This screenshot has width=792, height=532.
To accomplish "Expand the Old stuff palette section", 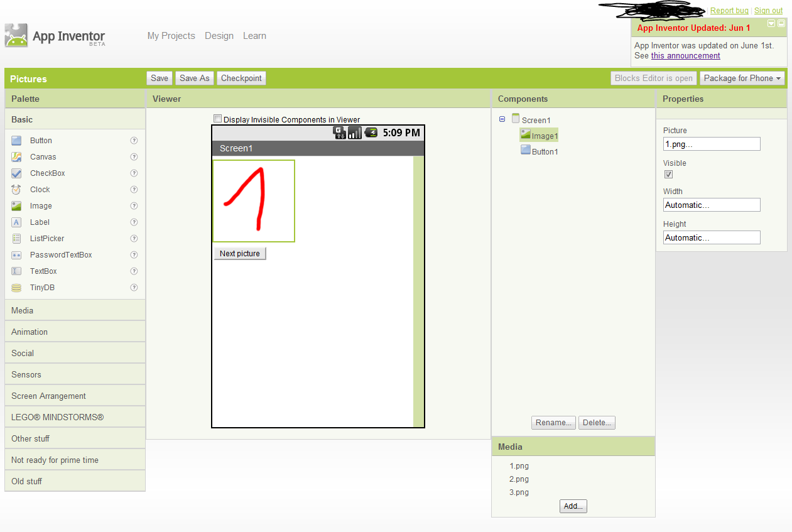I will coord(75,481).
